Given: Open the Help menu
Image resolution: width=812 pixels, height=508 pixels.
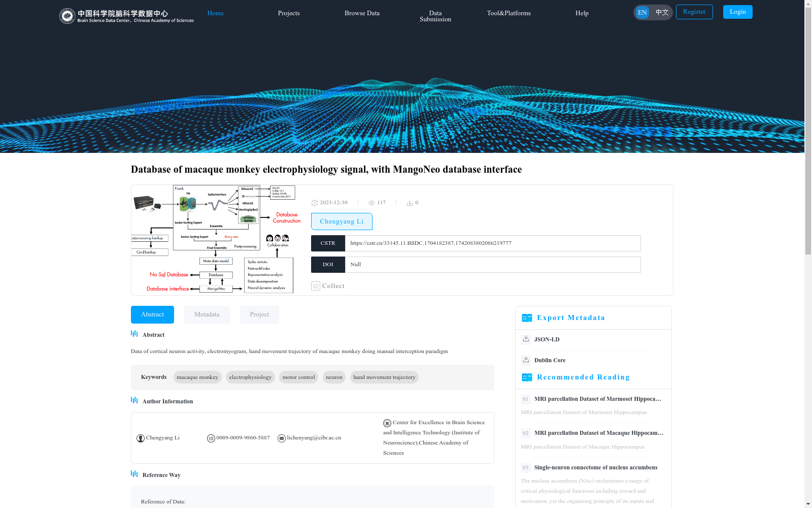Looking at the screenshot, I should tap(582, 13).
